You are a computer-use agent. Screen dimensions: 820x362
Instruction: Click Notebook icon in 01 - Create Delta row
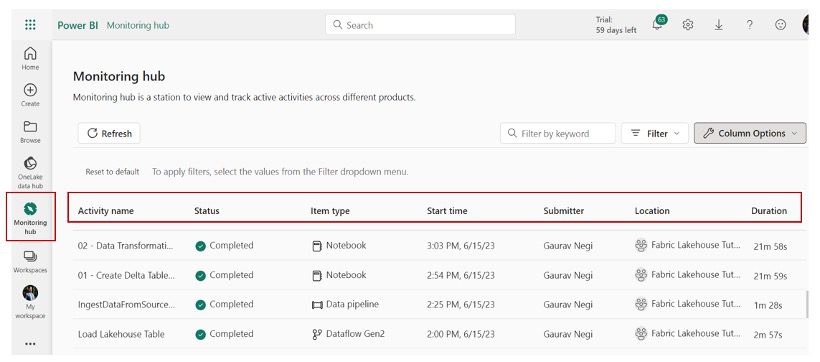[x=316, y=276]
